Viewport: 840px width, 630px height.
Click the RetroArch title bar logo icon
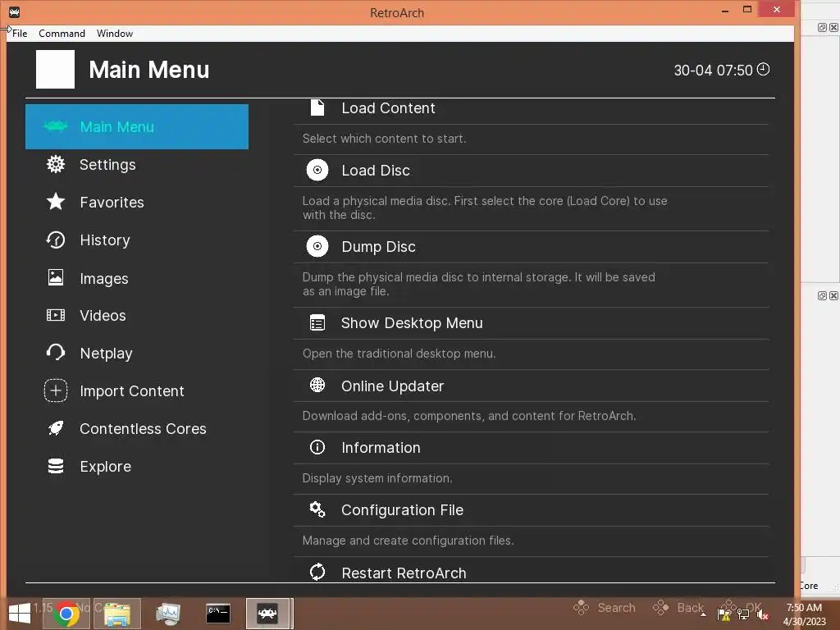click(x=15, y=11)
